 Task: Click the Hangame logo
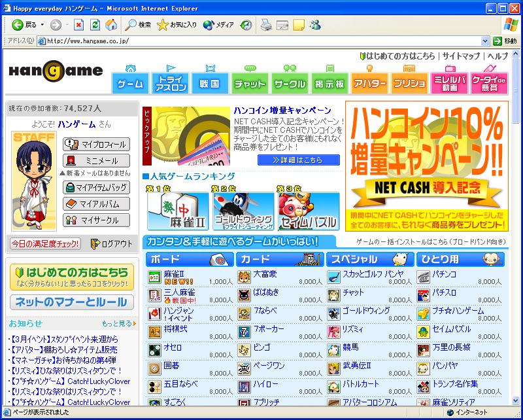(56, 71)
